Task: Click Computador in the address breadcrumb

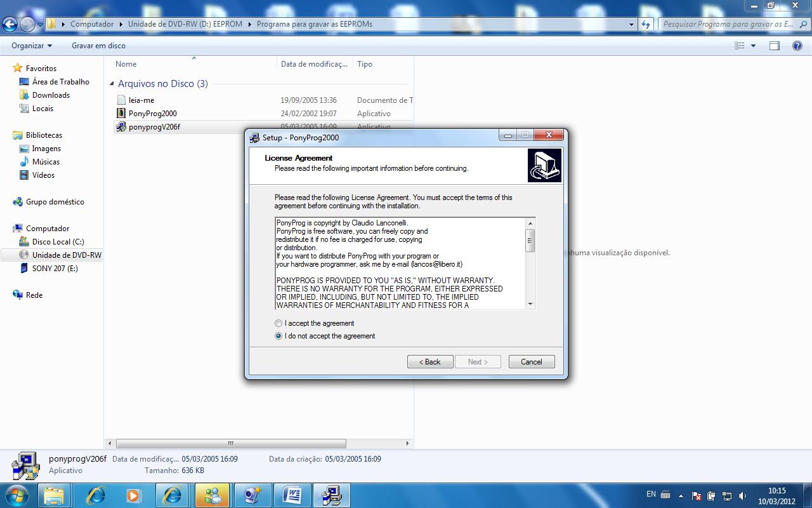Action: [92, 24]
